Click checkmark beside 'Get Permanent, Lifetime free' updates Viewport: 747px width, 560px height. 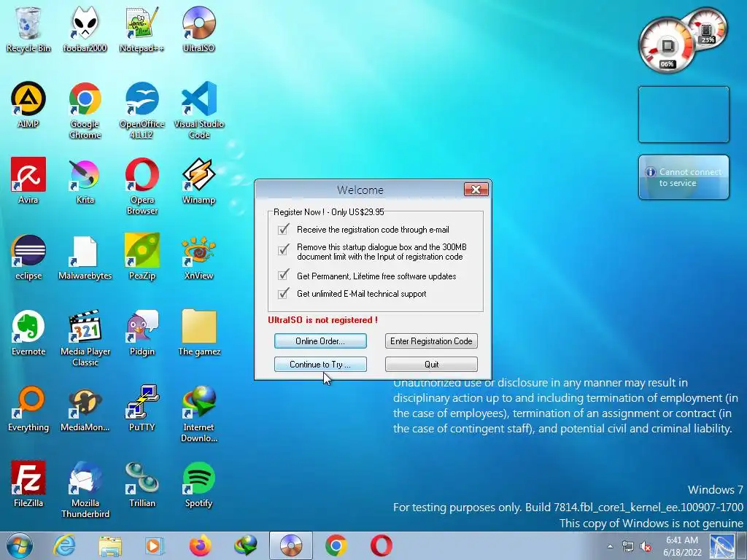(284, 275)
